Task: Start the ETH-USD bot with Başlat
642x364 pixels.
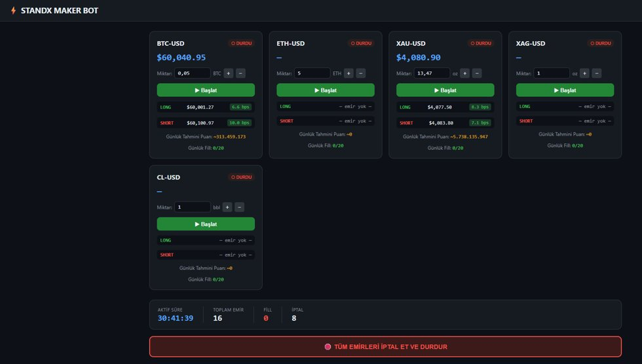Action: (326, 90)
